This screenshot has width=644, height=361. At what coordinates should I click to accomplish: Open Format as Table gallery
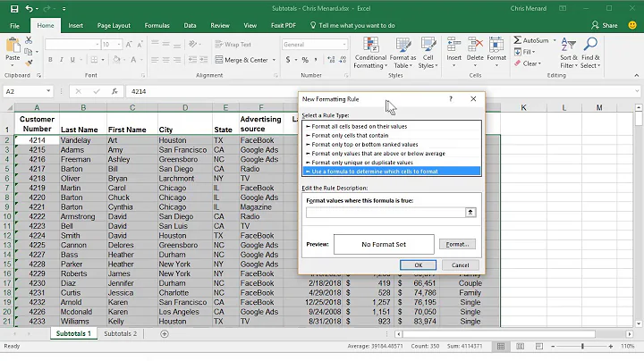[402, 54]
